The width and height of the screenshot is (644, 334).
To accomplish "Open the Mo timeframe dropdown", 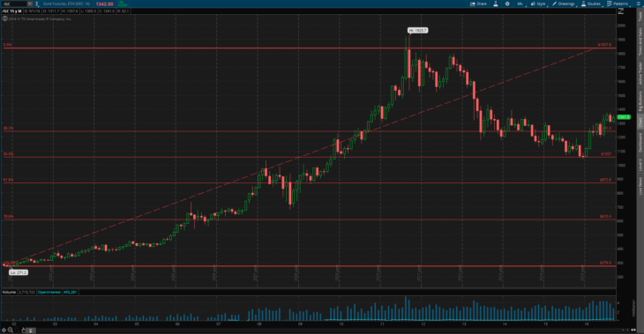I will [x=520, y=4].
